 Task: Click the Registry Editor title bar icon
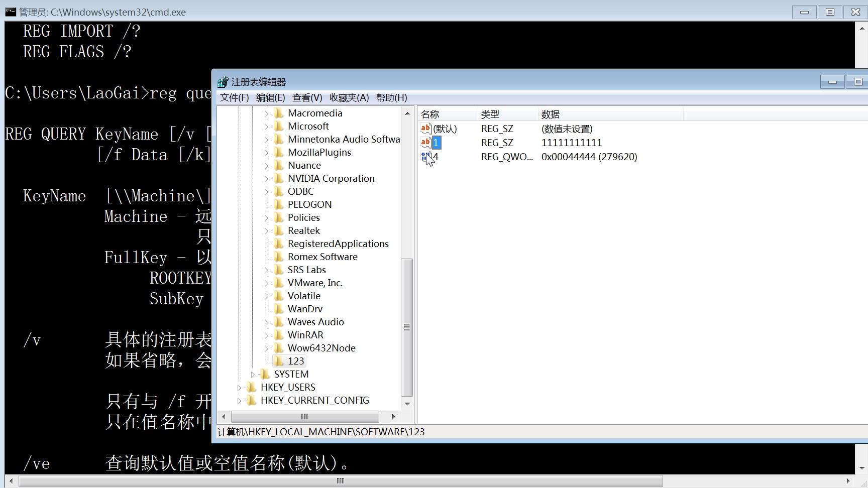[223, 81]
